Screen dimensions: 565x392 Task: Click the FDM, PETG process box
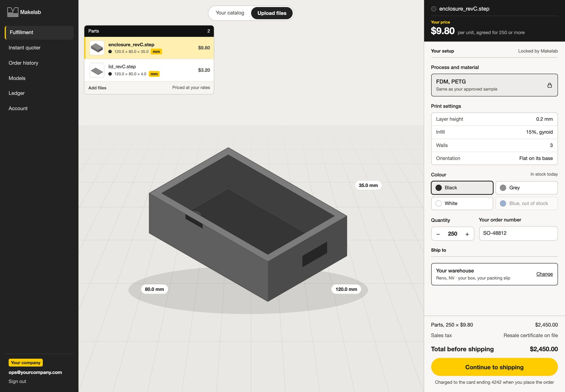click(x=494, y=85)
